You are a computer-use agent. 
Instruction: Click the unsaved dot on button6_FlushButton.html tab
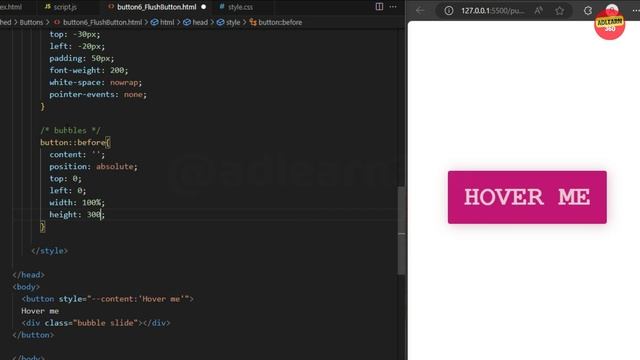click(204, 7)
